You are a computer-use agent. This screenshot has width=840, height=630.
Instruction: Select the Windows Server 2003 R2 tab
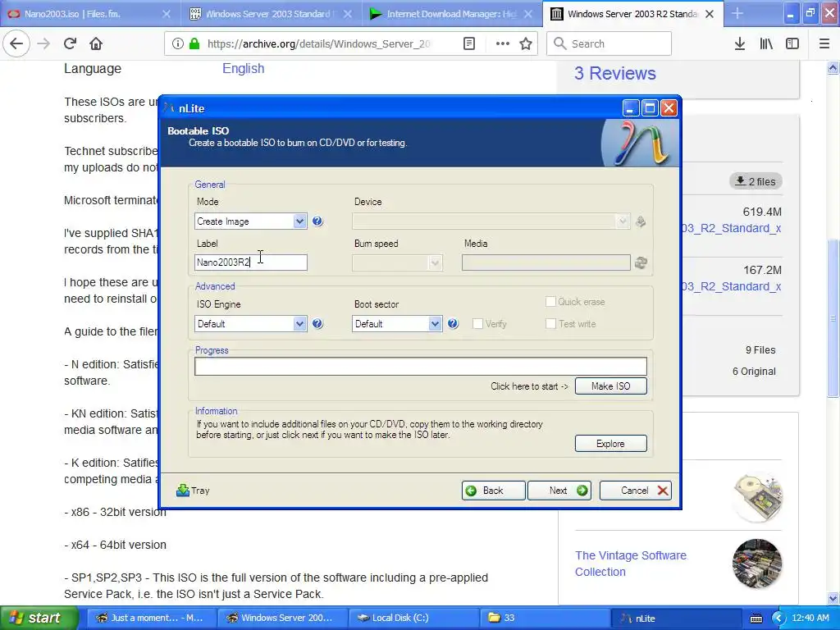(x=632, y=14)
